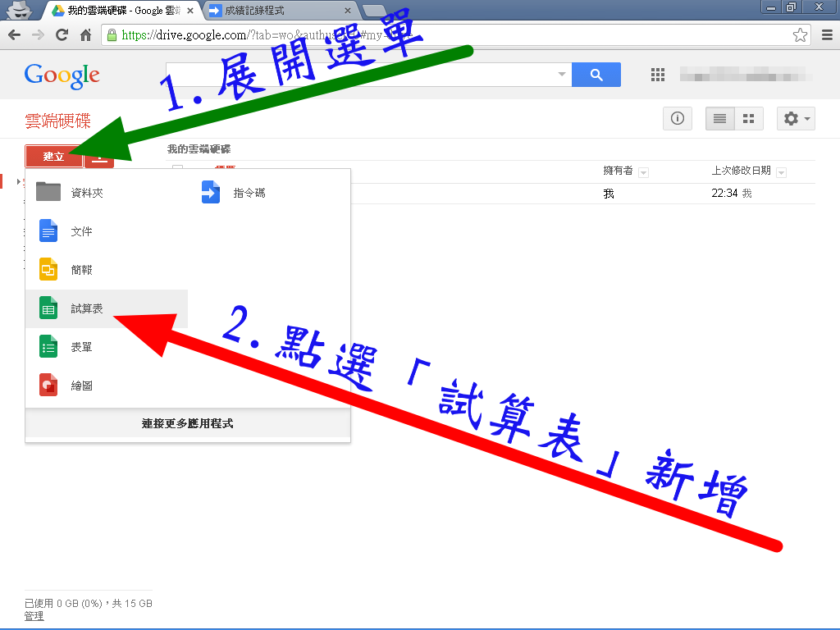Bookmark this page with star icon
840x630 pixels.
[x=800, y=35]
